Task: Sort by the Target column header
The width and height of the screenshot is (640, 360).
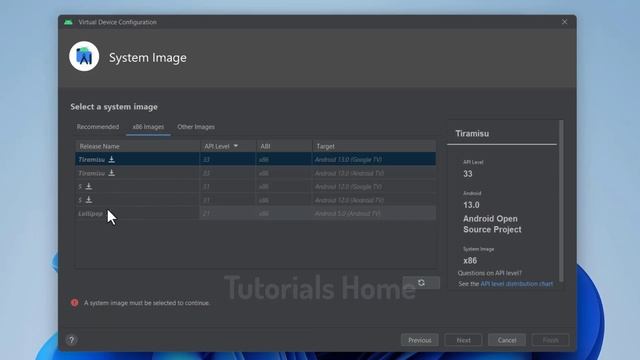Action: [x=374, y=146]
